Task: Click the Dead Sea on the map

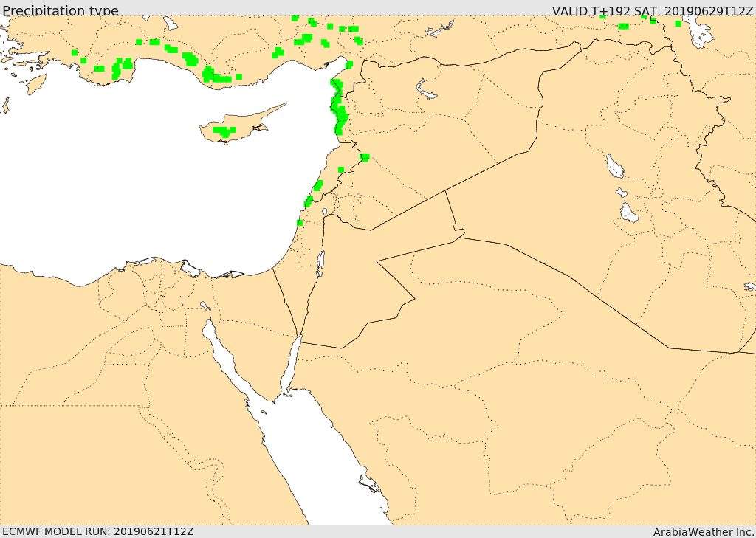Action: coord(320,263)
